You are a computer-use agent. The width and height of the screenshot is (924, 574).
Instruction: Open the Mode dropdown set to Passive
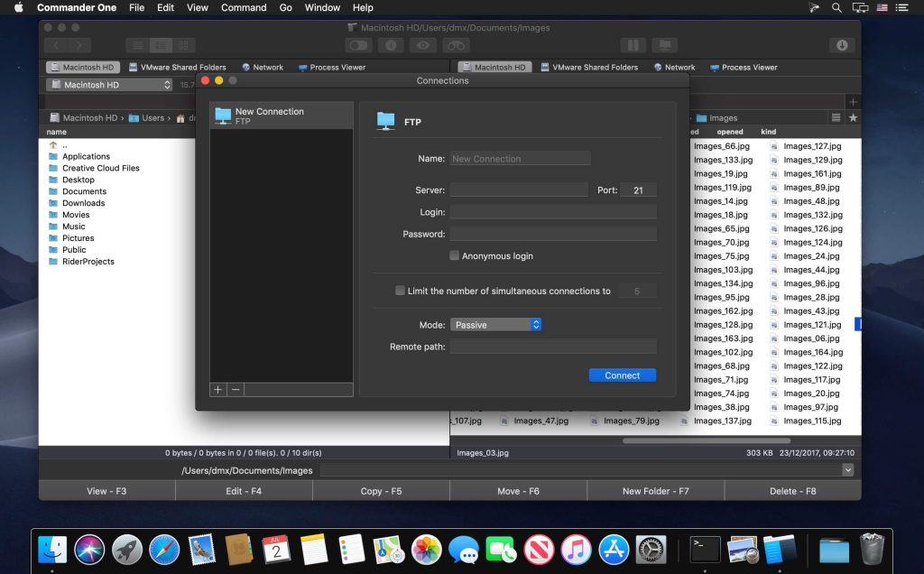495,325
